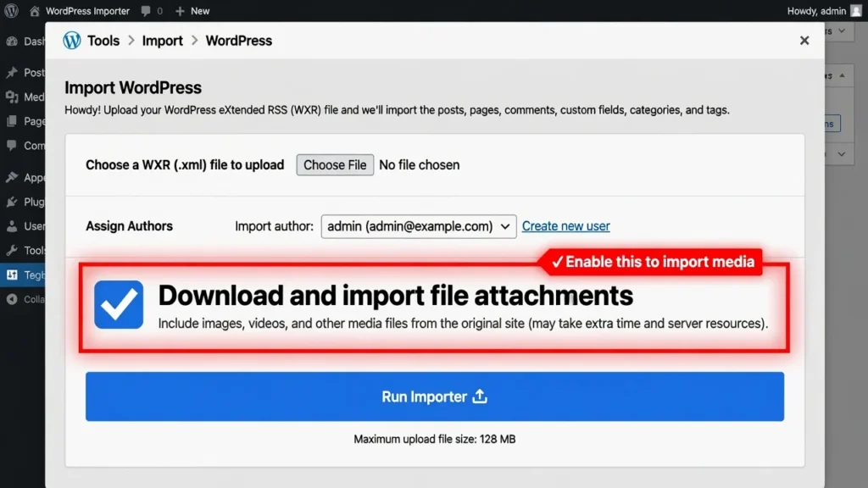Click the plus New icon in admin bar
Viewport: 868px width, 488px height.
(180, 11)
